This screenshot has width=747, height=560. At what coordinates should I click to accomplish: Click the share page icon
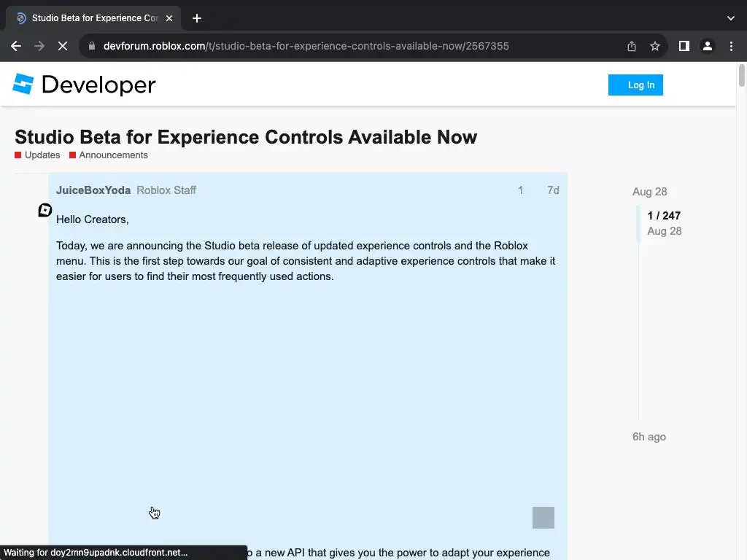[x=632, y=46]
